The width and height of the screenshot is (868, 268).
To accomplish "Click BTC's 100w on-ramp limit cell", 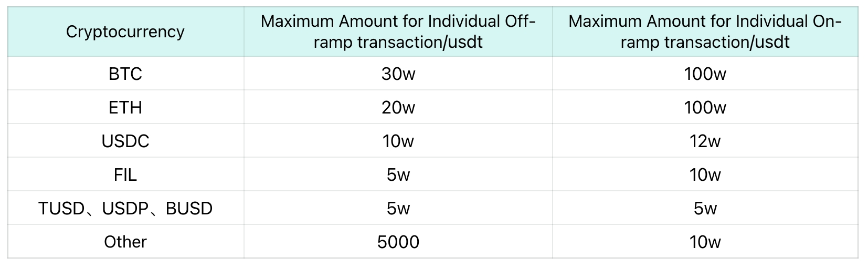I will point(705,74).
